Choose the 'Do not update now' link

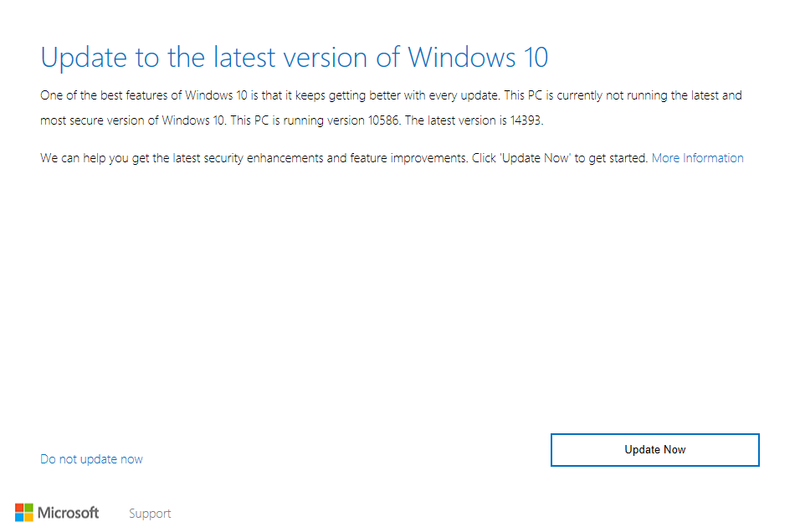tap(91, 459)
